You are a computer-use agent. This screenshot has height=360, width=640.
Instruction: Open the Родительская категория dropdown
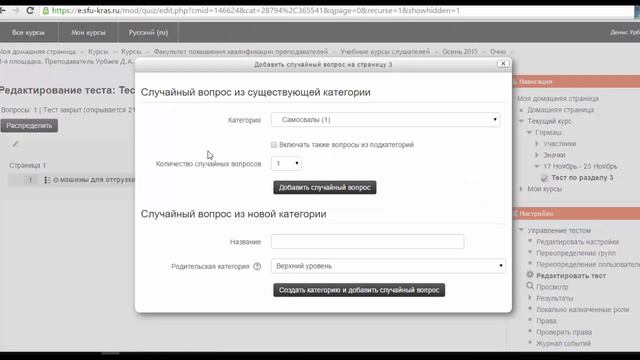(388, 266)
